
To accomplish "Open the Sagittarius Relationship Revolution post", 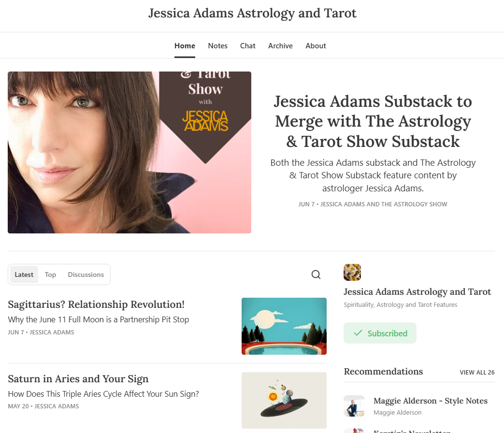I will pos(96,304).
